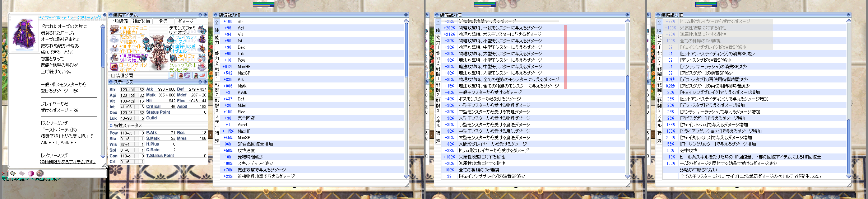Viewport: 868px width, 199px height.
Task: Open the notepad icon in equipment window
Action: click(172, 75)
